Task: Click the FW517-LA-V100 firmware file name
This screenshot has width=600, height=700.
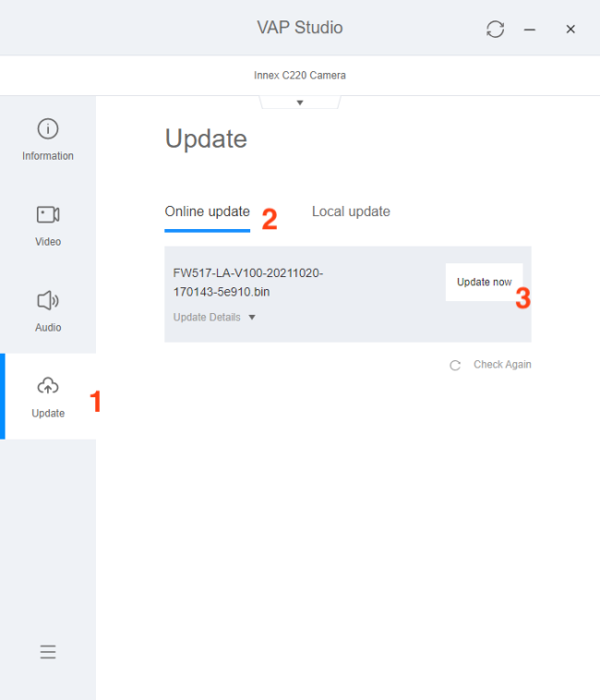Action: click(247, 283)
